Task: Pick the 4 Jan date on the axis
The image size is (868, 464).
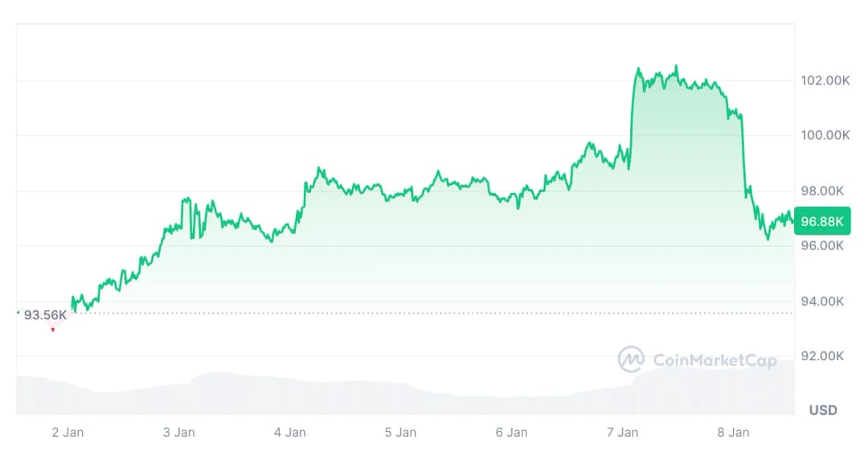Action: coord(289,433)
